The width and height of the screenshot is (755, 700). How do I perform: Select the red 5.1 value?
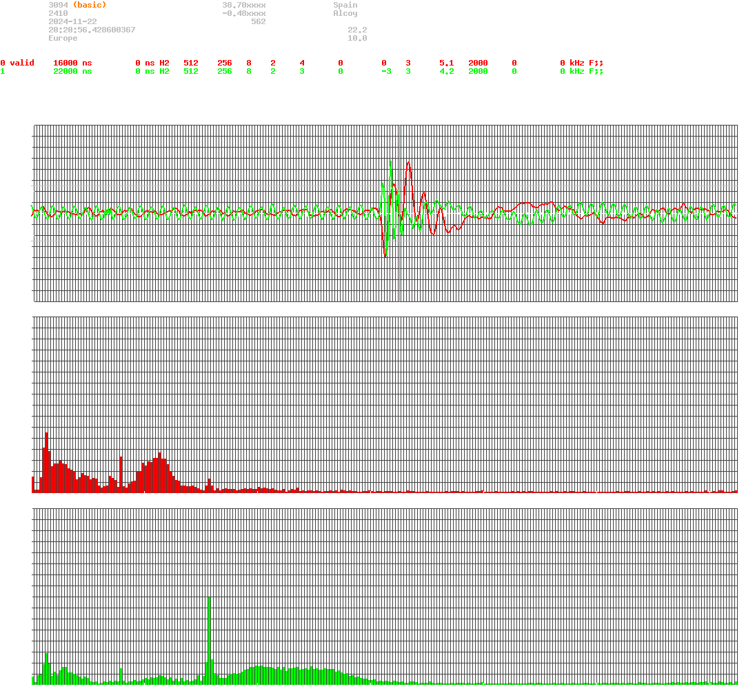446,63
